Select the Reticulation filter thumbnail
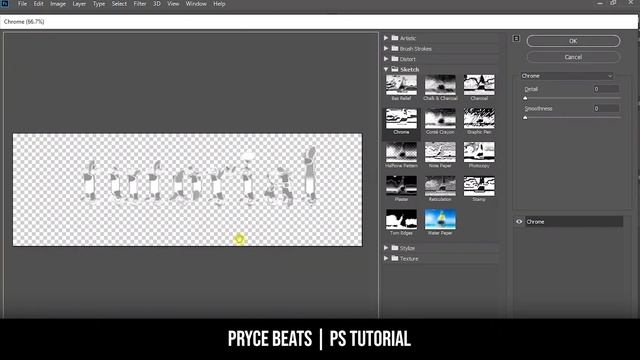The height and width of the screenshot is (360, 640). pos(440,186)
